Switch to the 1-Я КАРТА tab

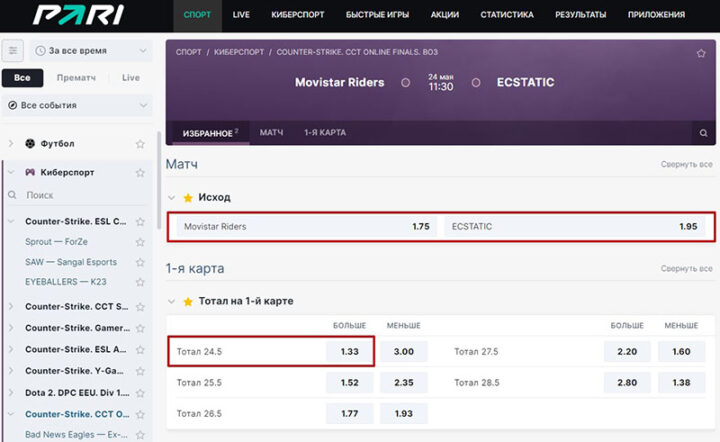(325, 132)
